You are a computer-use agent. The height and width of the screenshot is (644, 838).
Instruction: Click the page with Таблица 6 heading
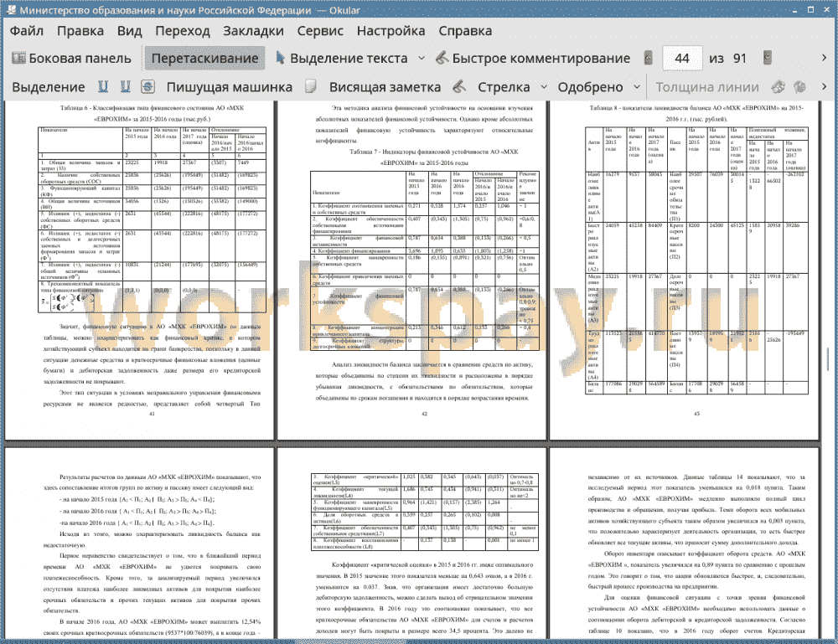pos(139,270)
